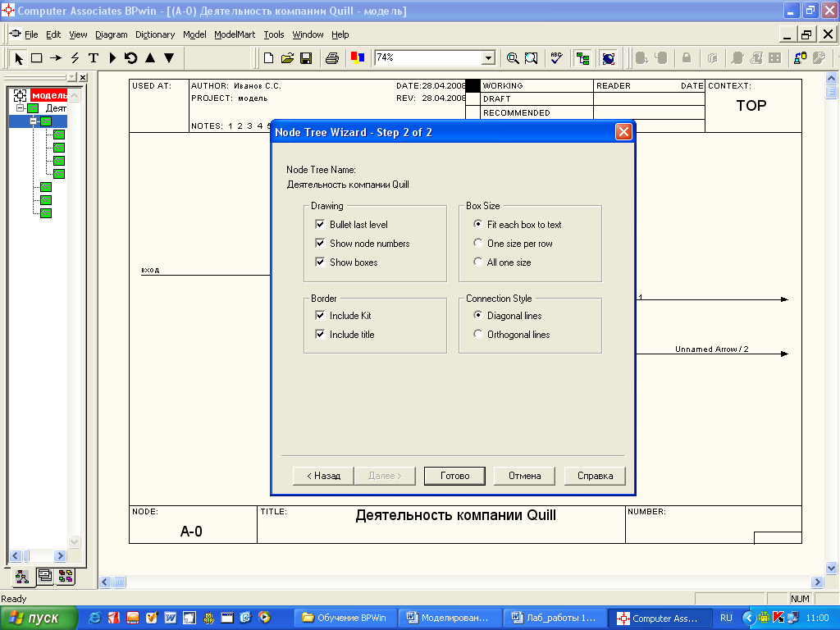Open the ModelMart menu

tap(235, 34)
